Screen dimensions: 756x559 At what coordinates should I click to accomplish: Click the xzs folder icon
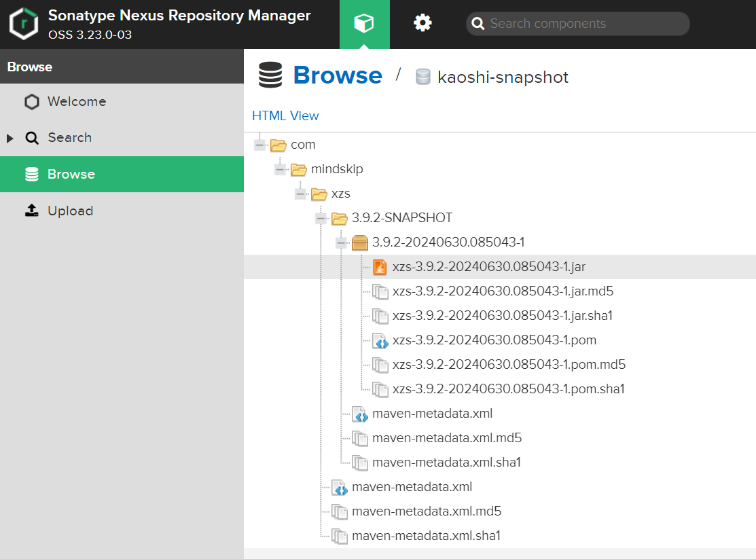pos(319,194)
